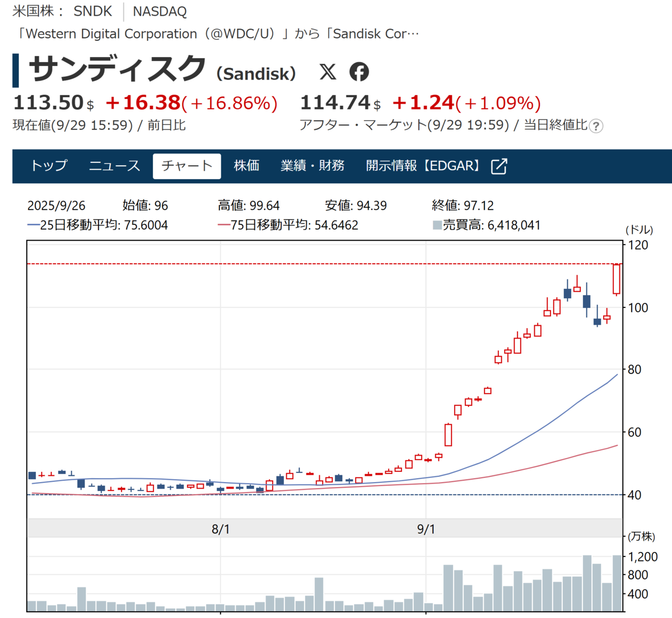Click the 安値: 94.39 value
Image resolution: width=672 pixels, height=618 pixels.
coord(356,205)
